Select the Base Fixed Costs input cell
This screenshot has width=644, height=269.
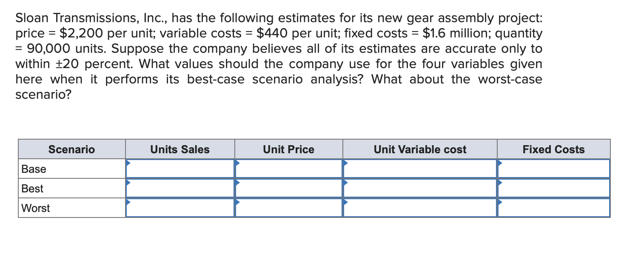[x=553, y=169]
